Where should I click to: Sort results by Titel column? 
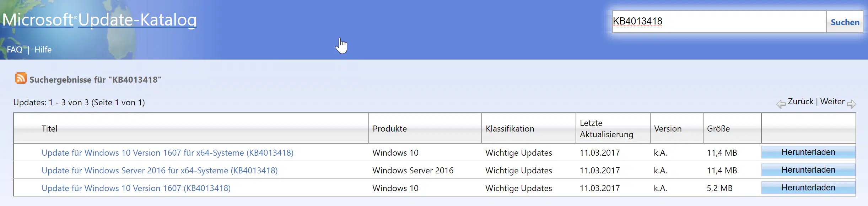pyautogui.click(x=49, y=129)
